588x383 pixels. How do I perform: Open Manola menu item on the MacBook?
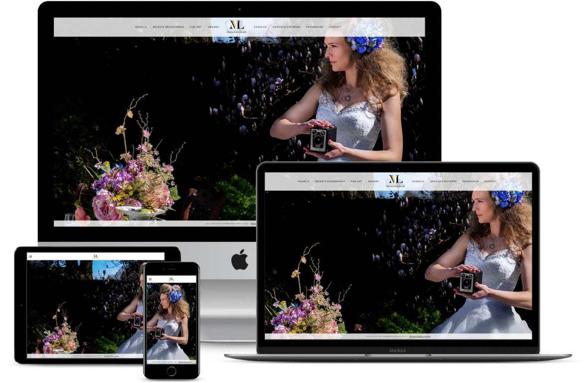[x=304, y=182]
